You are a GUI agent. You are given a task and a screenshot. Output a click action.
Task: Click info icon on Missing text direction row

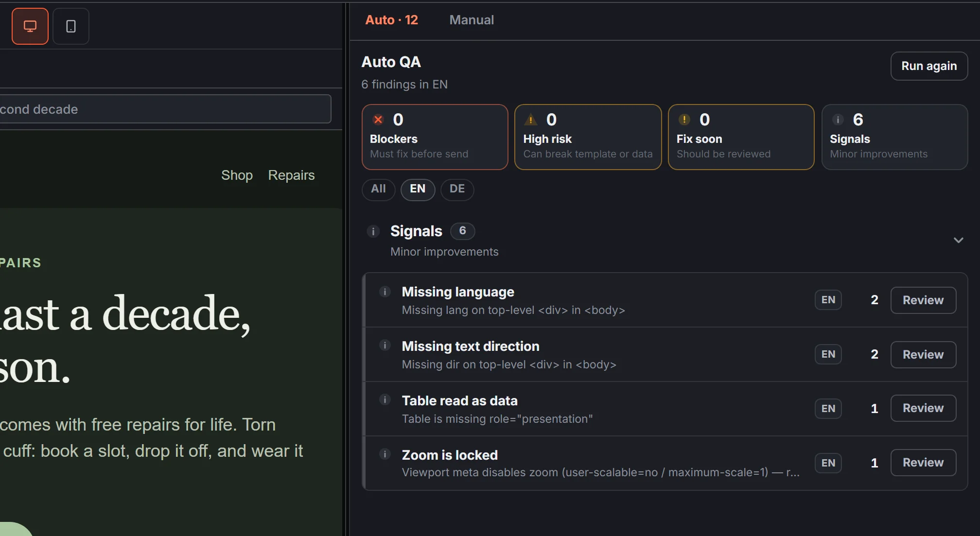pos(385,346)
